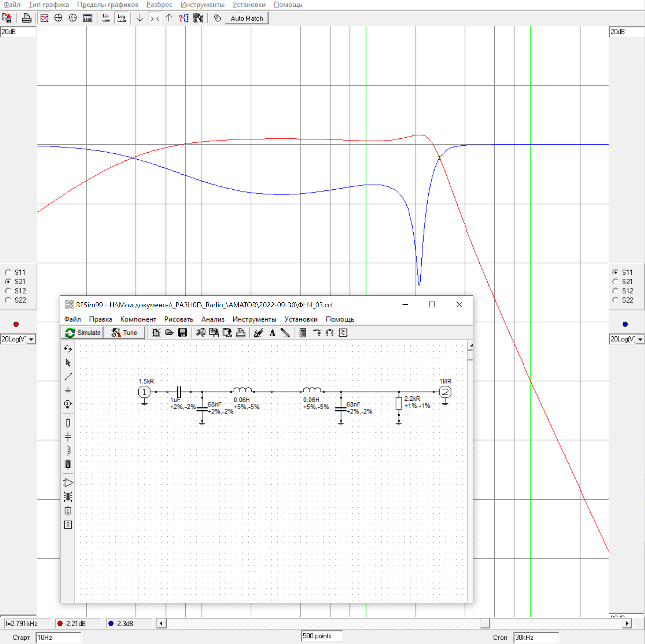The image size is (645, 644).
Task: Switch graph to Smith chart display
Action: click(x=58, y=18)
